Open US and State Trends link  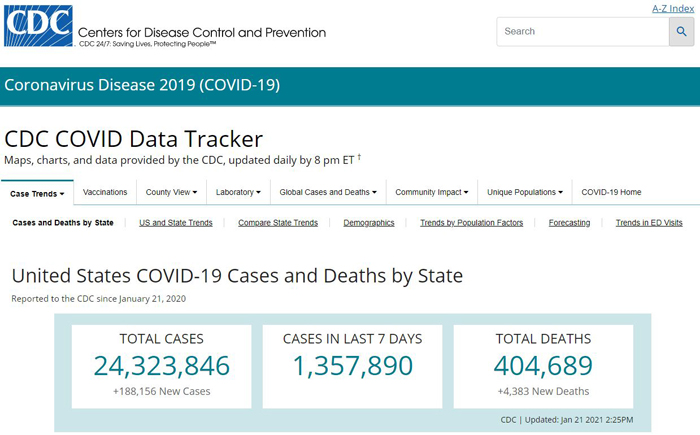click(x=175, y=222)
